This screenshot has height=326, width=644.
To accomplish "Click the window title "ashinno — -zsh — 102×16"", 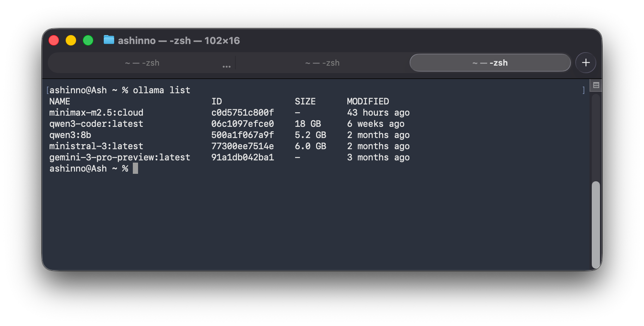I will pos(179,40).
